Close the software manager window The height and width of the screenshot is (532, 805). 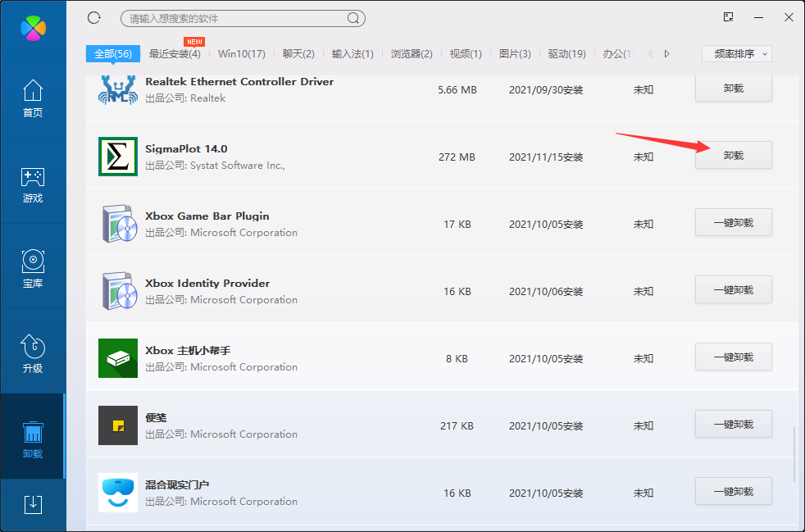click(789, 17)
